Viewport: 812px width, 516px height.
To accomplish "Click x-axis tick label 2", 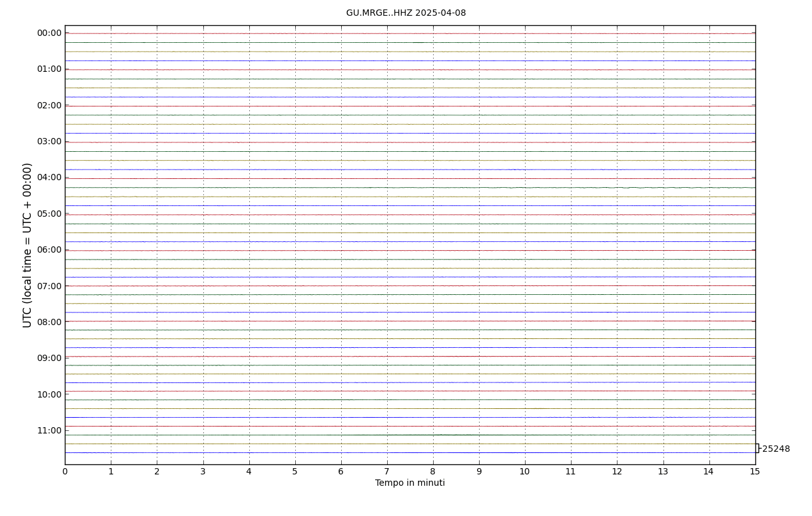I will [157, 472].
